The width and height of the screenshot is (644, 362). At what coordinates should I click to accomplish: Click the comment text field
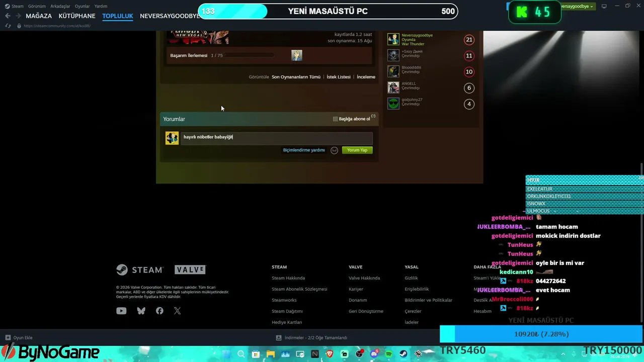click(x=277, y=137)
